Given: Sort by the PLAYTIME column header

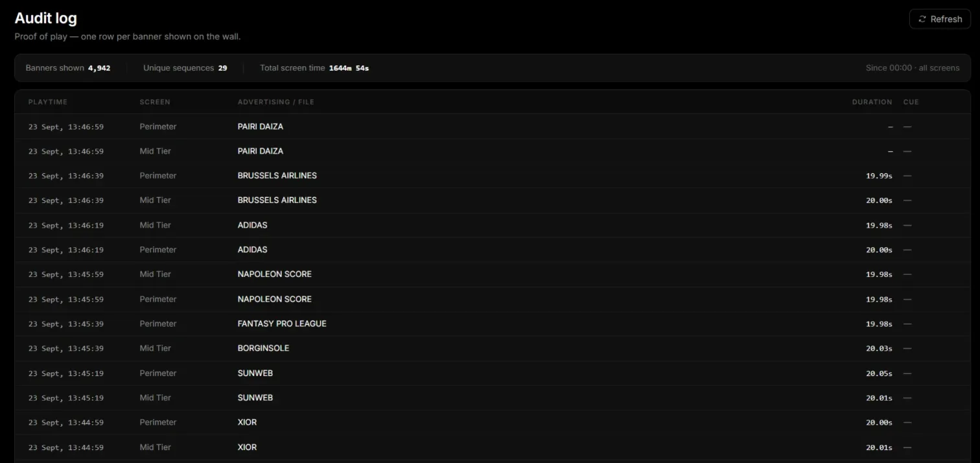Looking at the screenshot, I should [x=48, y=102].
